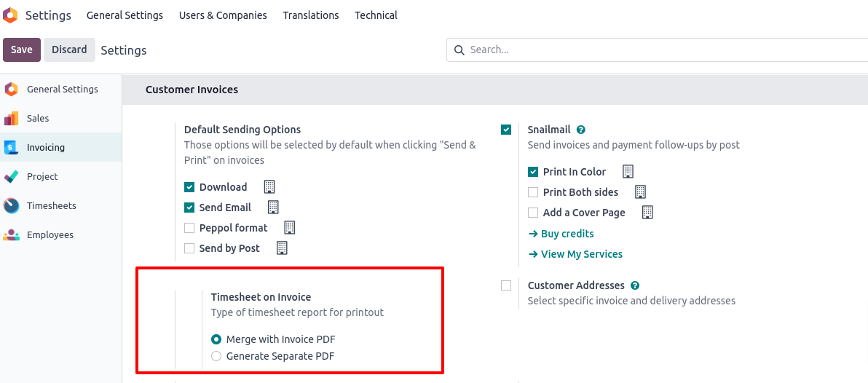Viewport: 868px width, 383px height.
Task: Select the Timesheets clock icon in sidebar
Action: [12, 206]
